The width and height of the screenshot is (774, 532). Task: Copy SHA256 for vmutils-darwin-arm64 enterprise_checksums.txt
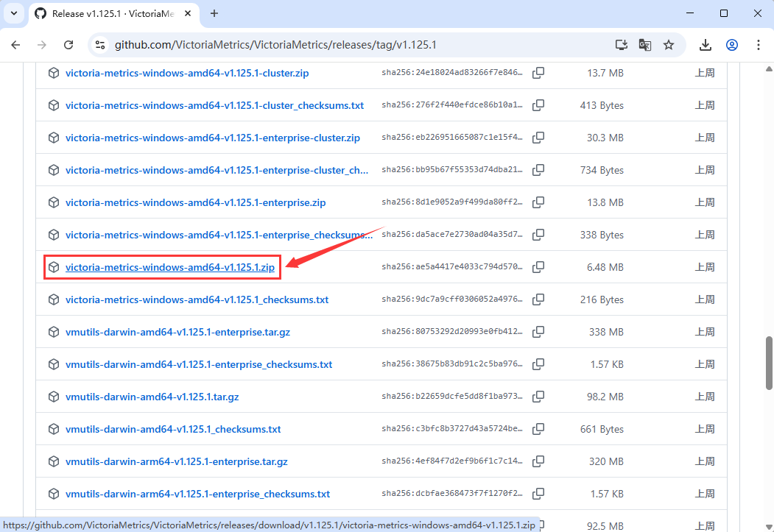tap(538, 494)
